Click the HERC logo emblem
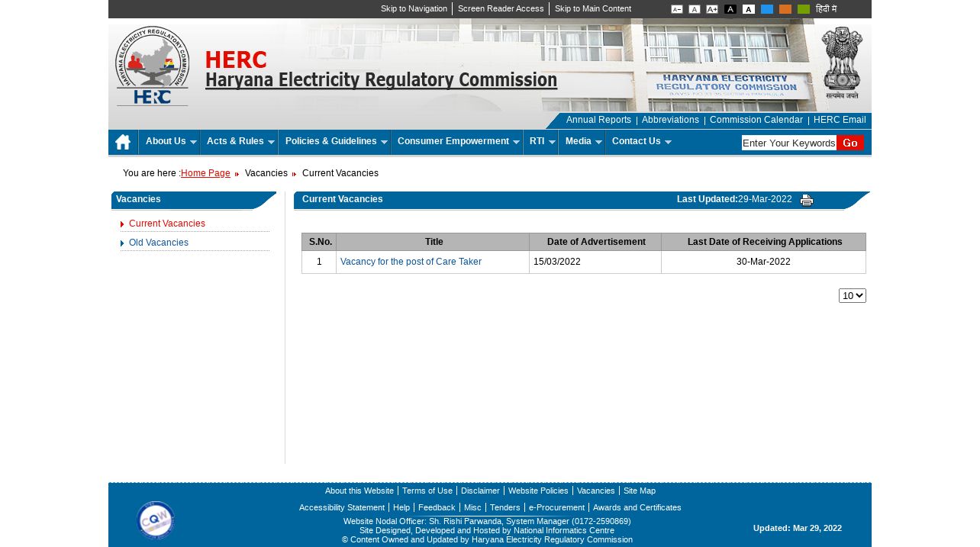The image size is (980, 547). point(152,66)
